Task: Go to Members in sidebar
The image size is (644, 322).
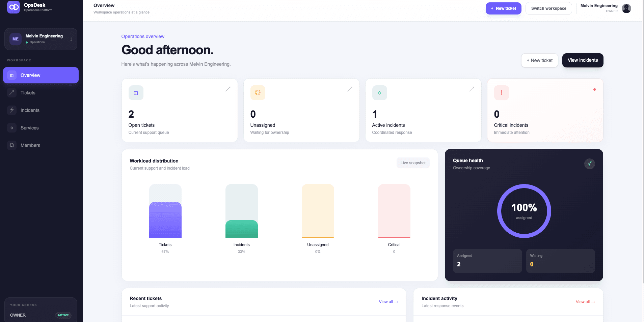Action: 41,145
